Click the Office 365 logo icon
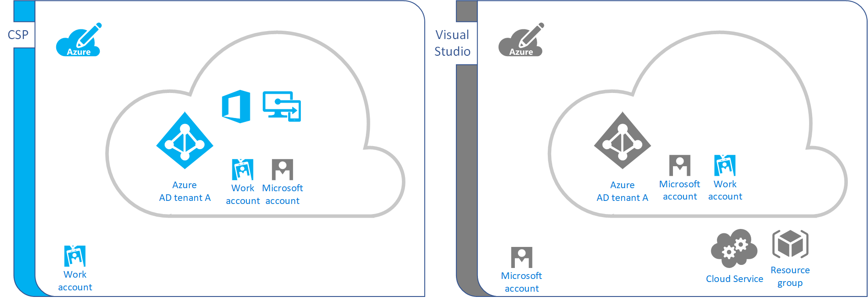The image size is (868, 300). coord(236,107)
